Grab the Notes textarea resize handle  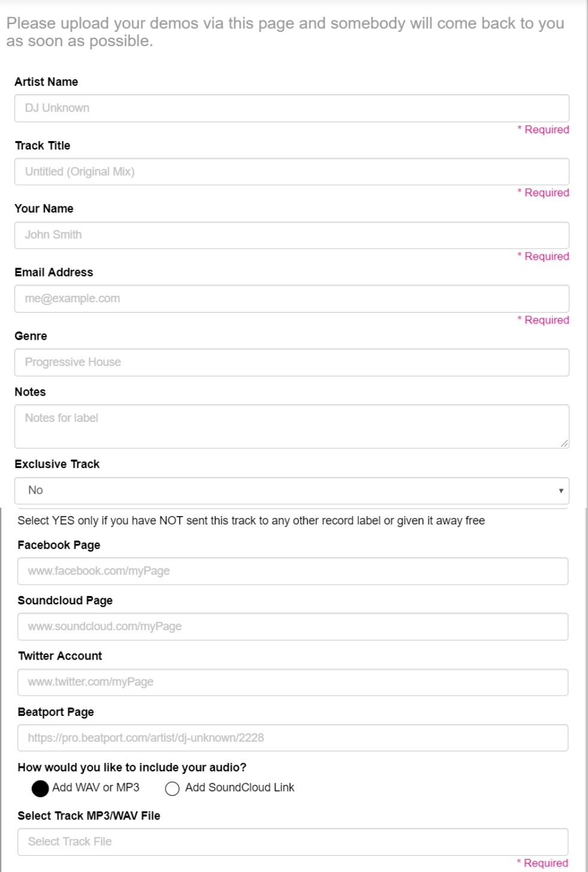[x=564, y=444]
